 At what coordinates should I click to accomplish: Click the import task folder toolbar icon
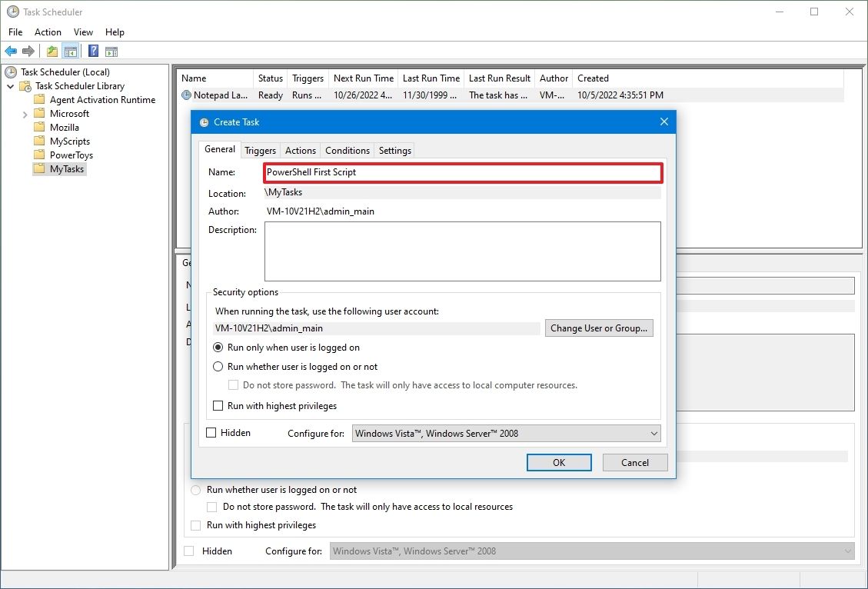tap(51, 51)
